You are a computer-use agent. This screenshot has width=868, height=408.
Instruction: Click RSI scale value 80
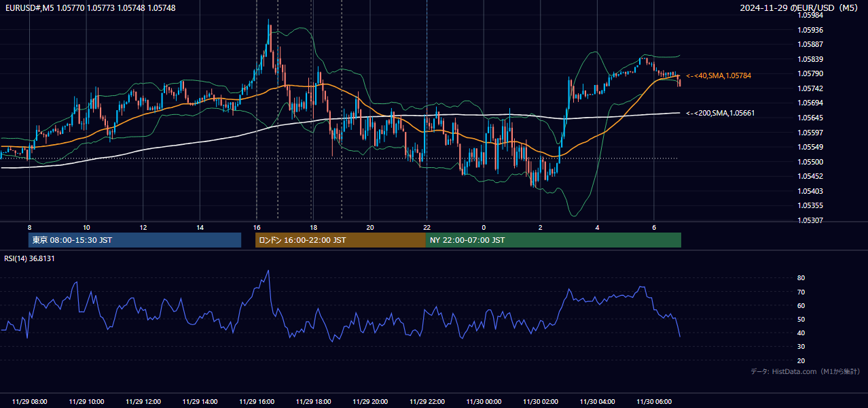[801, 278]
